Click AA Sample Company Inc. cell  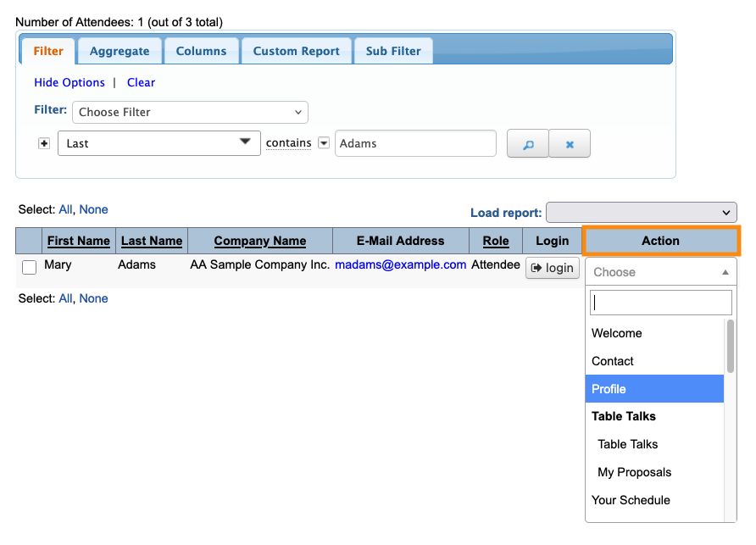coord(260,264)
